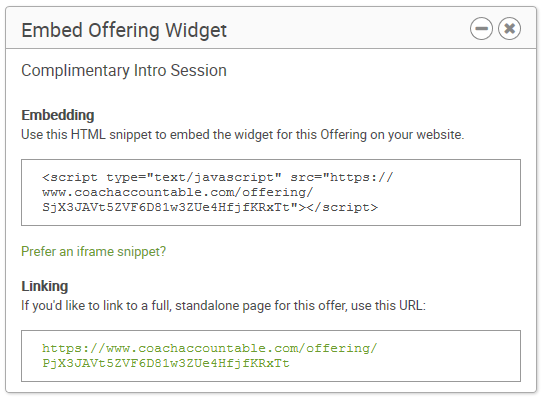Click the empty dialog title bar area
546x402 pixels.
click(x=348, y=29)
